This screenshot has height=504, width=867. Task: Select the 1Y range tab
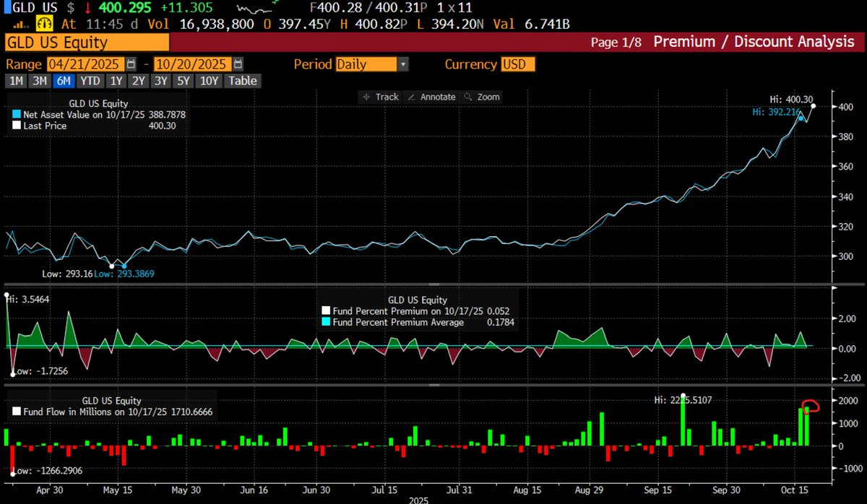(x=116, y=81)
